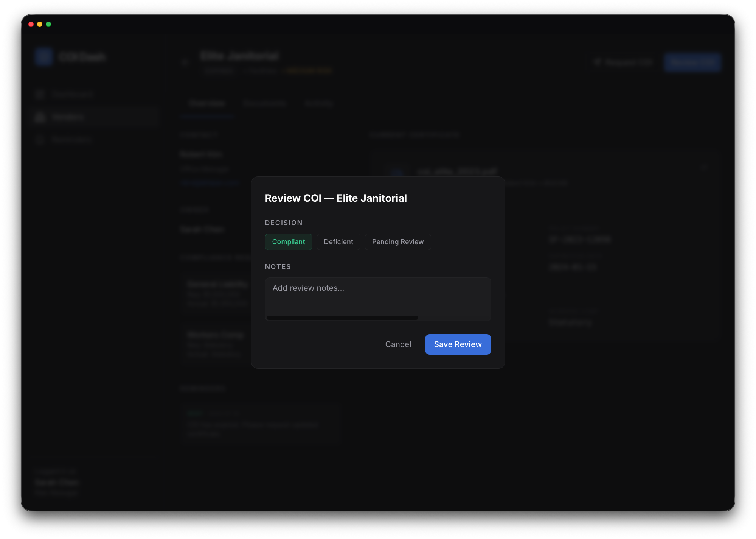This screenshot has height=539, width=756.
Task: Open the Activity tab
Action: tap(318, 103)
